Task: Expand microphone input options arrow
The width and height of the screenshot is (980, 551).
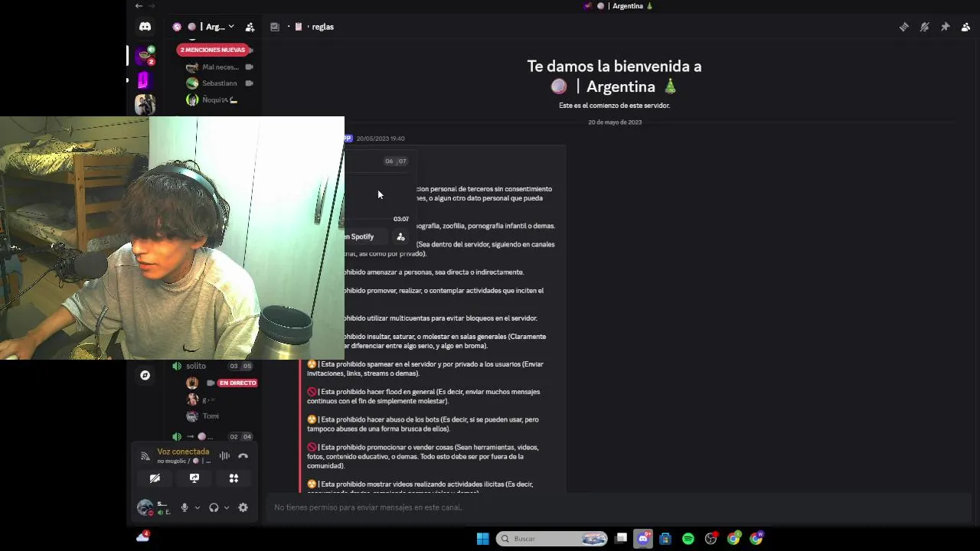Action: pos(197,507)
